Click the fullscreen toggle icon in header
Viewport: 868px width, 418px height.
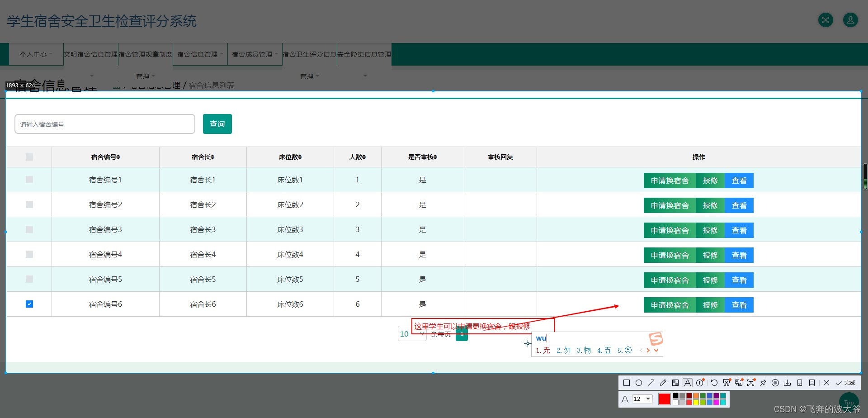click(826, 20)
